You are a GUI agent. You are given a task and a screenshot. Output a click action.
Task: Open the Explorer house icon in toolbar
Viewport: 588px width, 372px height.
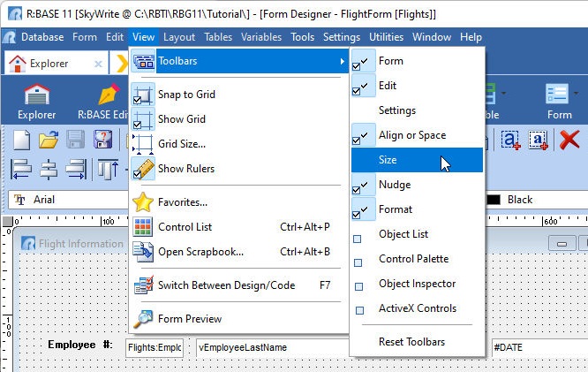(37, 94)
